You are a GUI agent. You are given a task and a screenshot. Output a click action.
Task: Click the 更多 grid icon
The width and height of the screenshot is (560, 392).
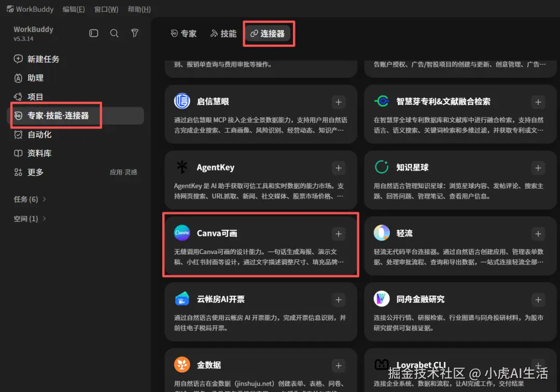click(18, 172)
